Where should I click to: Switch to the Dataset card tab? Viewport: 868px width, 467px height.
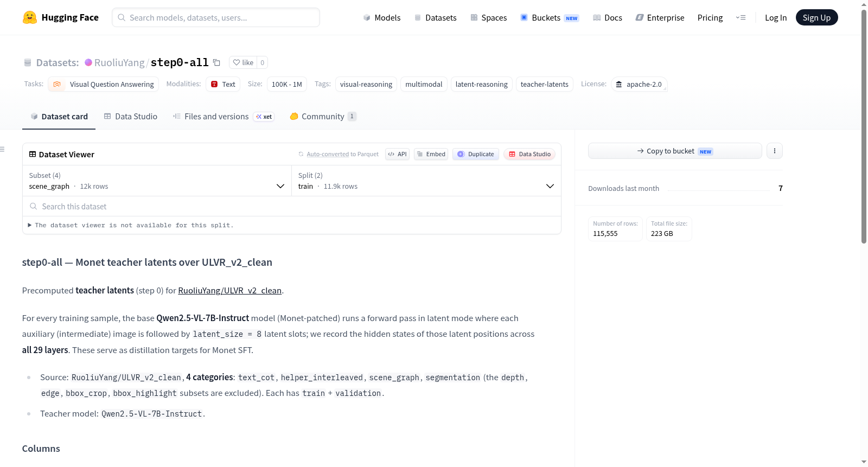(x=59, y=116)
